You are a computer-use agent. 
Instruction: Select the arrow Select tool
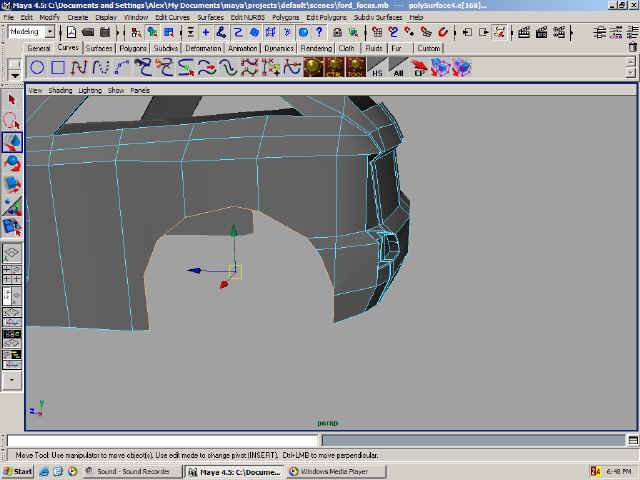coord(13,100)
